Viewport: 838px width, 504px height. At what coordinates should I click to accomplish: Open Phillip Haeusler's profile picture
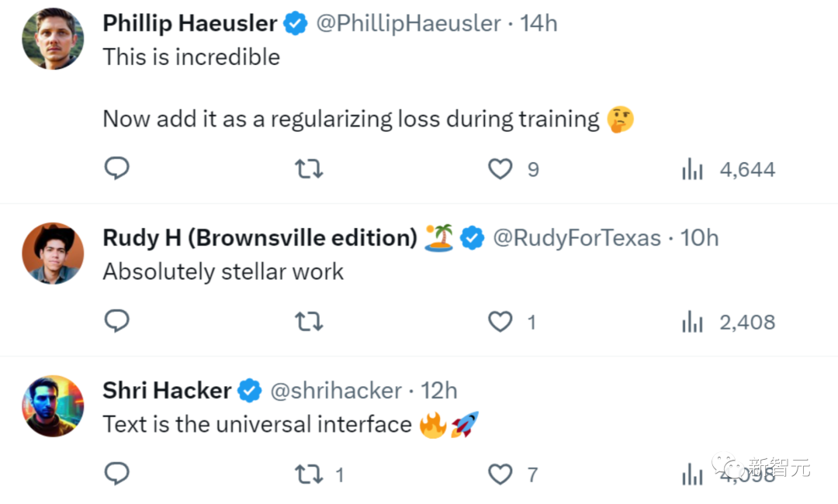(53, 39)
